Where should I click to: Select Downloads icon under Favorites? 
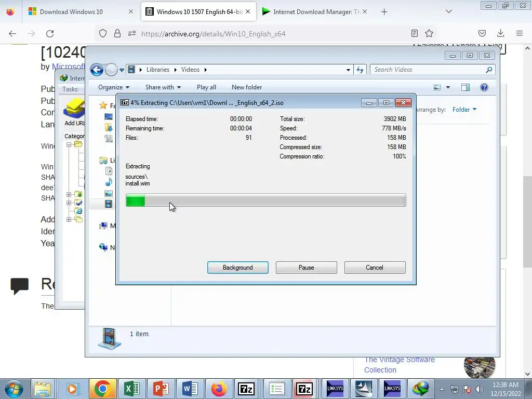pos(109,128)
